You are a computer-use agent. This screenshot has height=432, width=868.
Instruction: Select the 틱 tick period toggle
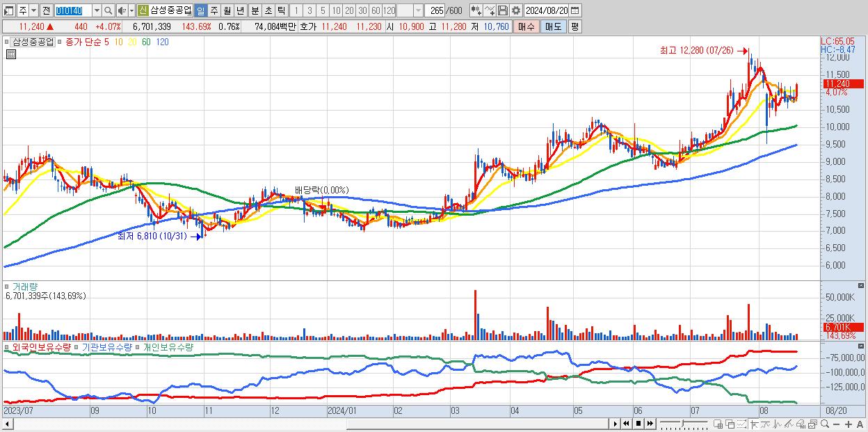click(281, 10)
